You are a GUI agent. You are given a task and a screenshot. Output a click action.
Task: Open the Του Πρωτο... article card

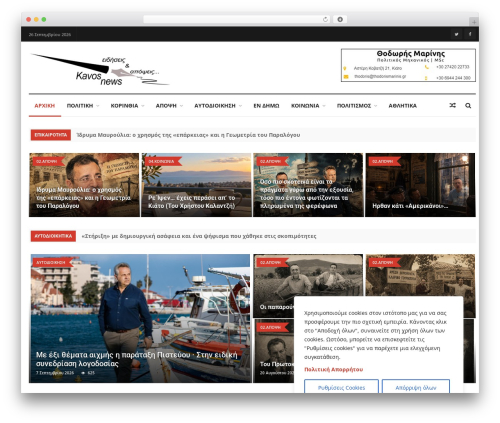pyautogui.click(x=273, y=351)
